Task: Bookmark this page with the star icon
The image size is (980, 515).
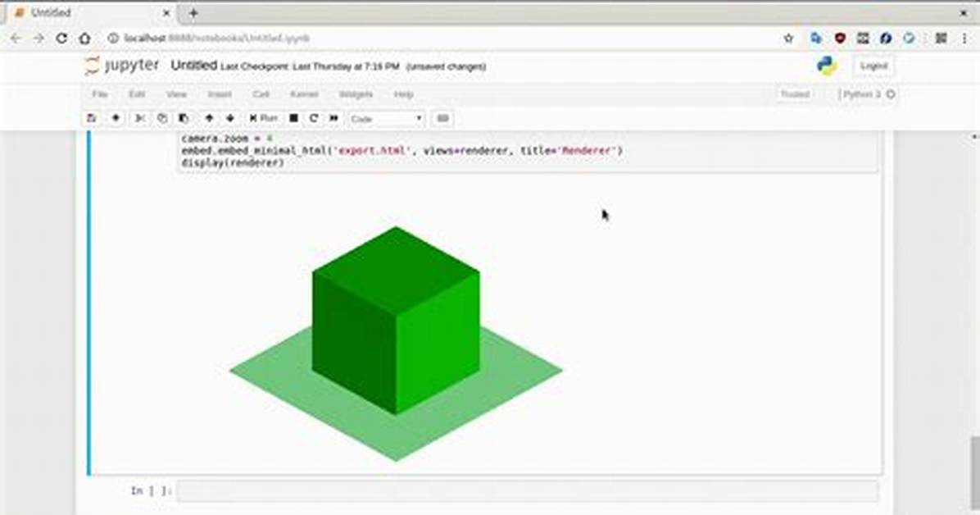Action: 789,39
